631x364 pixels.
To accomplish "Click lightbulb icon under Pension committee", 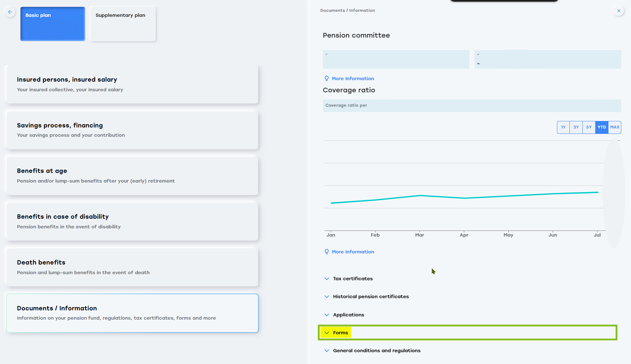I will [x=326, y=78].
